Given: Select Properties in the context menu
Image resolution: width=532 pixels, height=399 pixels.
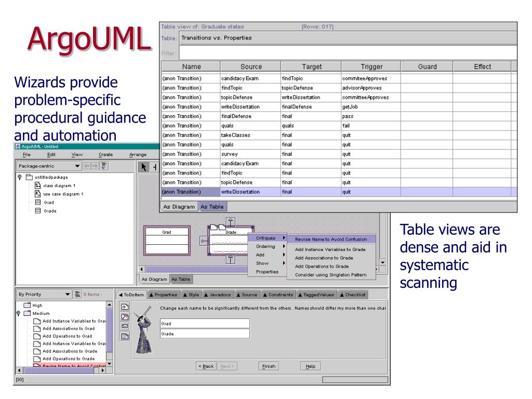Looking at the screenshot, I should pos(267,272).
